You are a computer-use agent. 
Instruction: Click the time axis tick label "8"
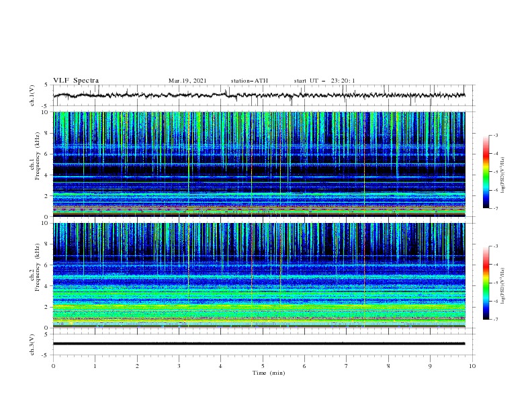click(x=388, y=366)
